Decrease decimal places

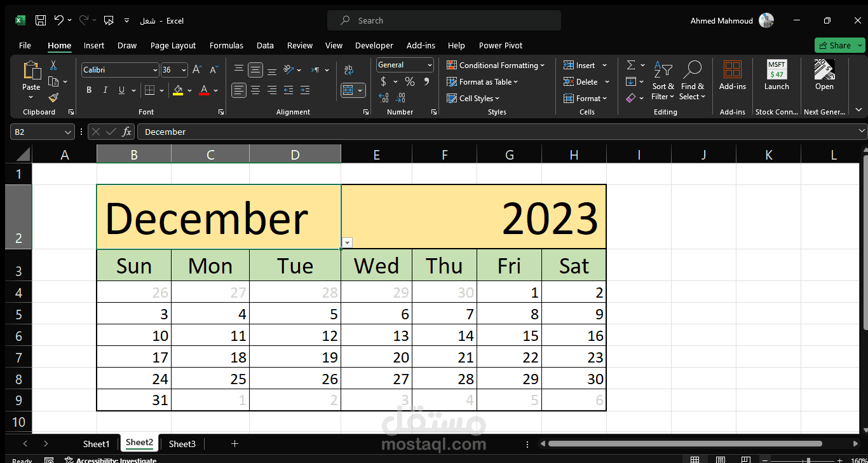(x=400, y=98)
